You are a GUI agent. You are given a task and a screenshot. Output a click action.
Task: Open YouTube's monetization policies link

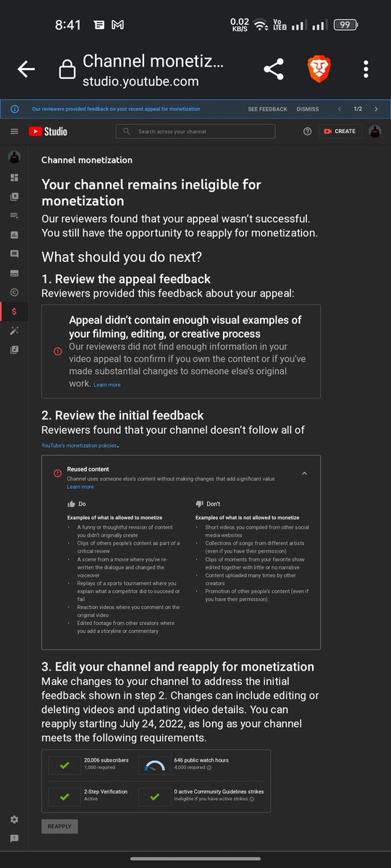79,446
